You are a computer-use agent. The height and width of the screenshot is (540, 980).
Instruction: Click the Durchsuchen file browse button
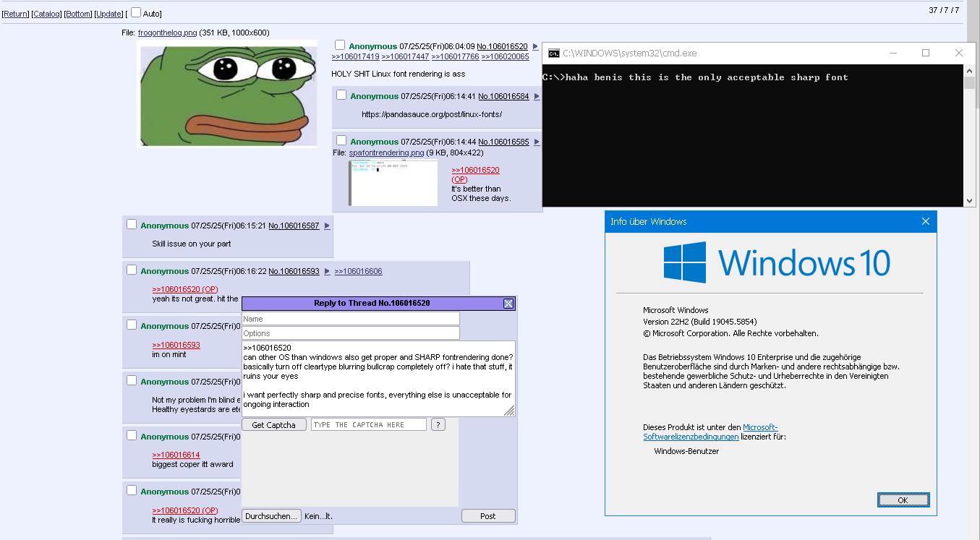point(271,516)
